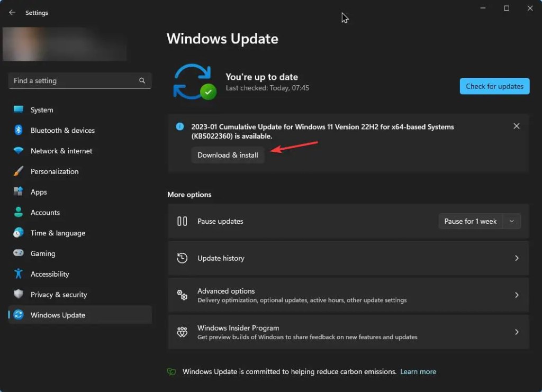Maximize the Settings window
The height and width of the screenshot is (392, 542).
tap(507, 8)
